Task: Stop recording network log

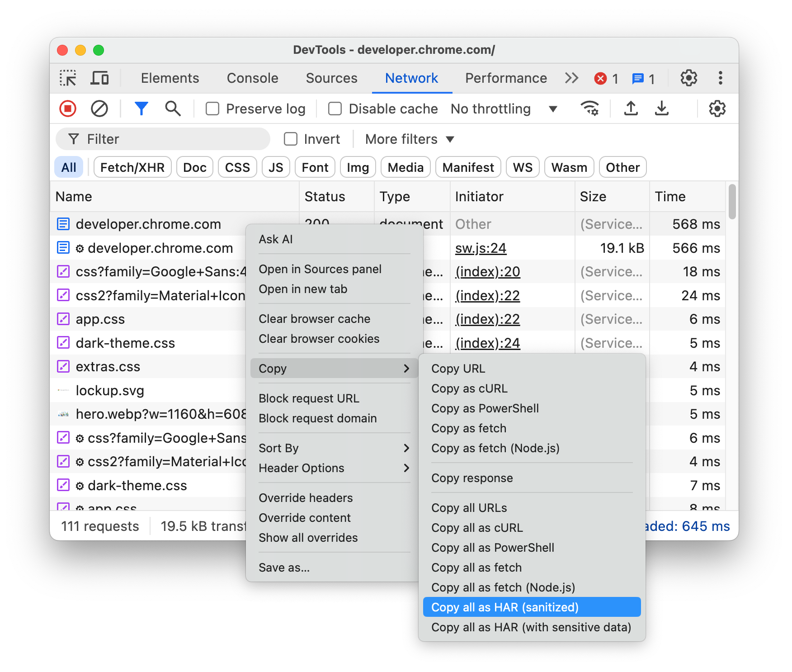Action: tap(68, 109)
